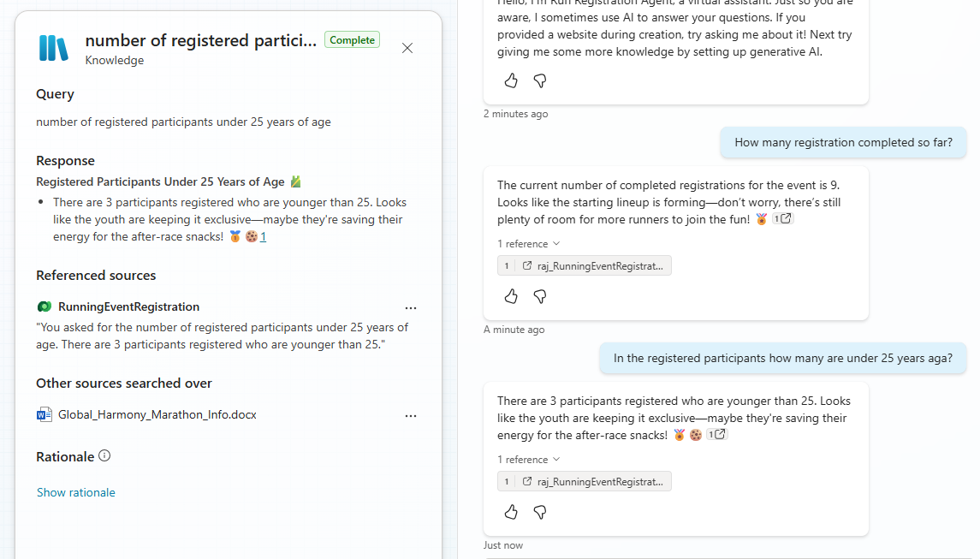Like the 9 completed registrations answer
The width and height of the screenshot is (980, 559).
[x=511, y=296]
